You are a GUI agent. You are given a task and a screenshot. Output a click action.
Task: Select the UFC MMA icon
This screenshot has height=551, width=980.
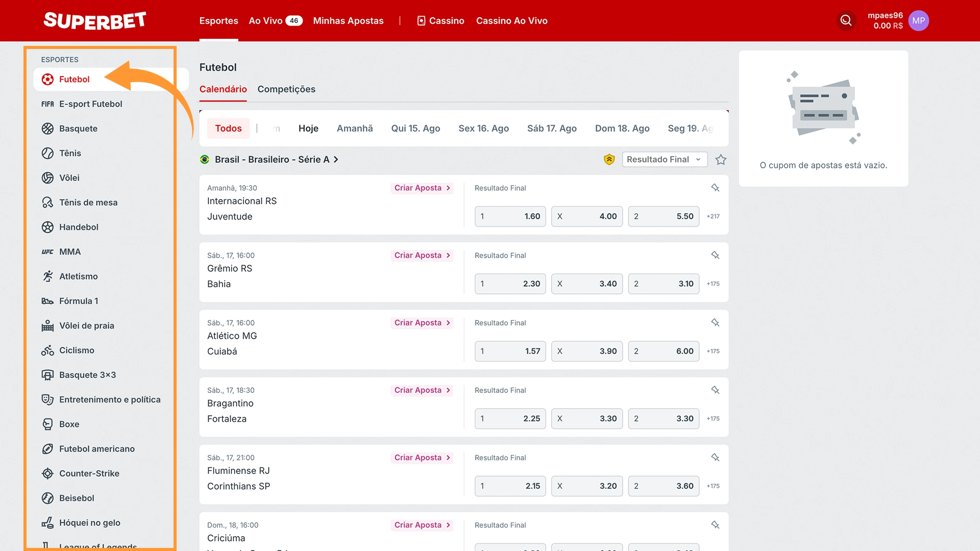tap(47, 252)
